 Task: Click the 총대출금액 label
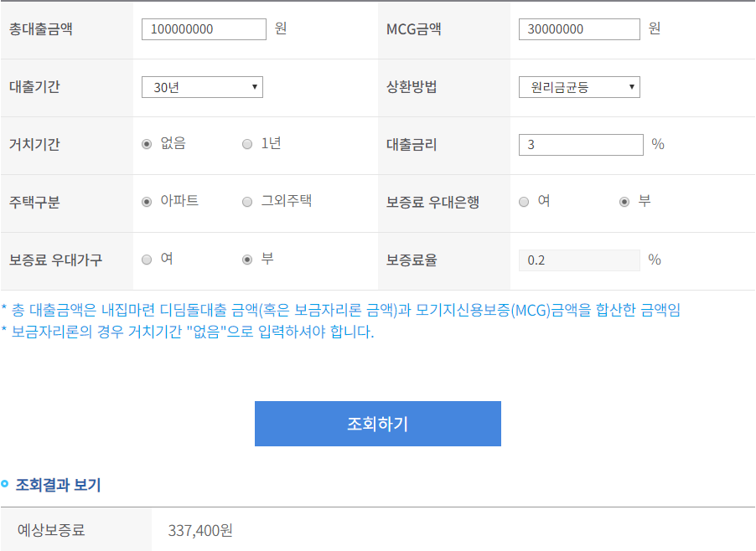[x=41, y=29]
